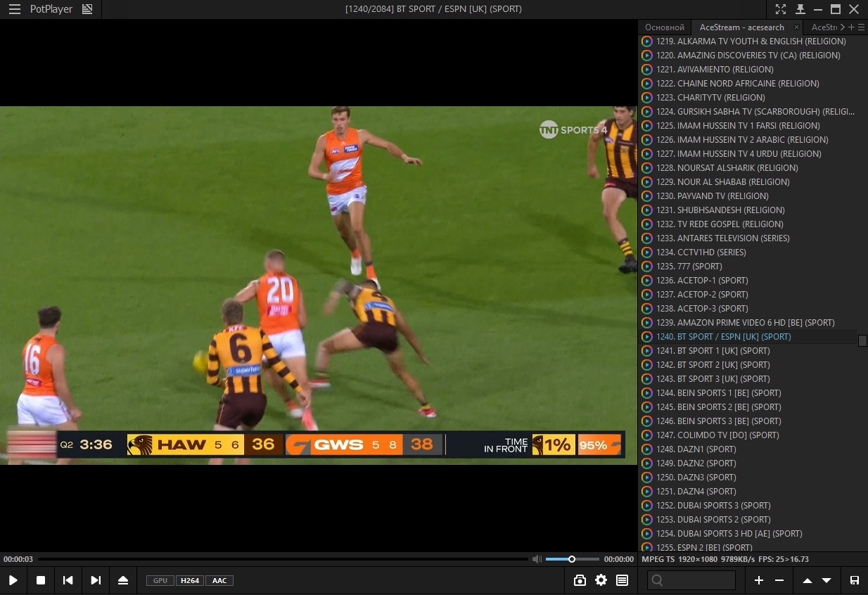
Task: Click the stream icon beside 1249. DAZN2
Action: tap(647, 463)
